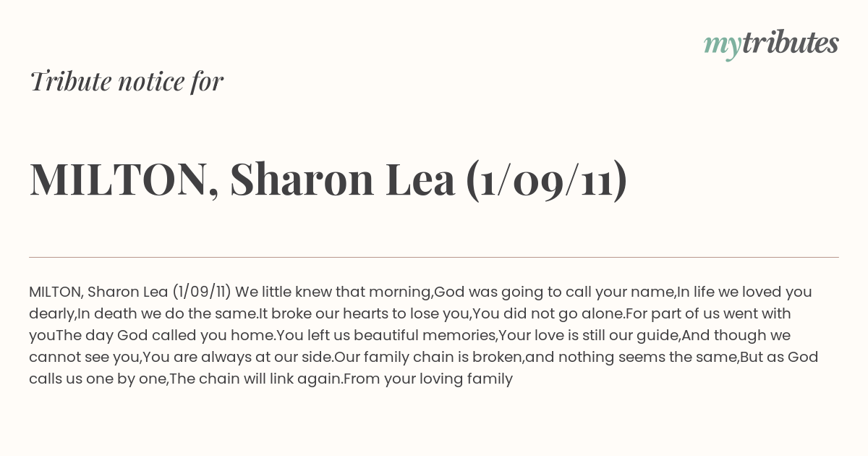Click the text "God was going to call your name"

point(553,292)
